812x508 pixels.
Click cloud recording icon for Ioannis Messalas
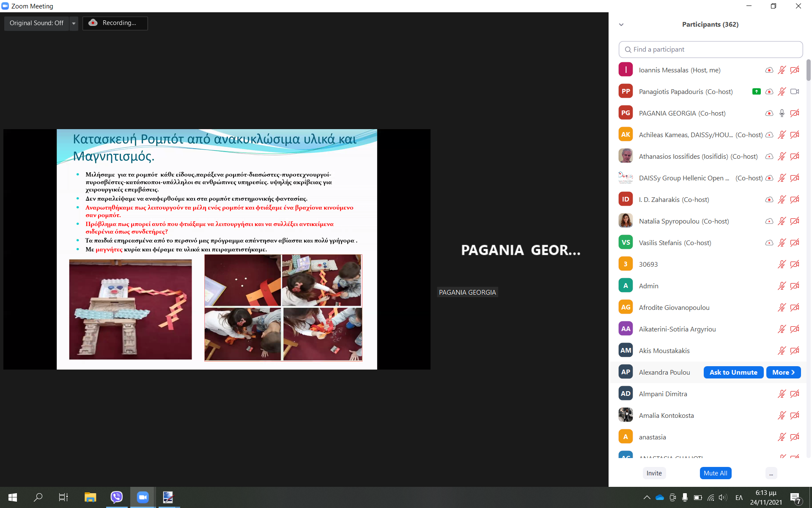coord(769,70)
